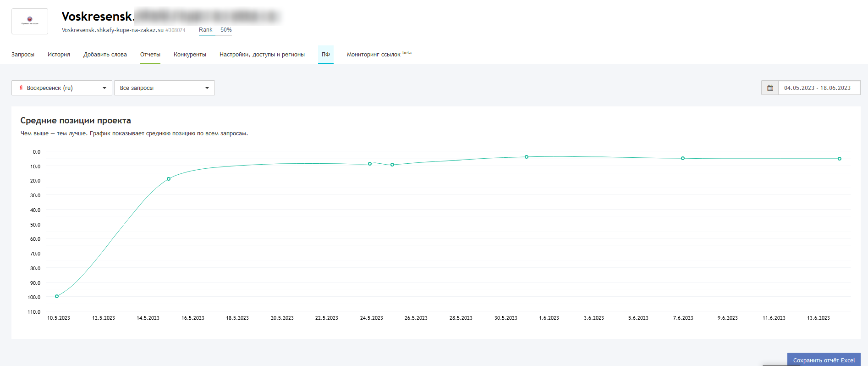The width and height of the screenshot is (868, 366).
Task: Open Настройки, доступы и регионы tab
Action: click(x=262, y=55)
